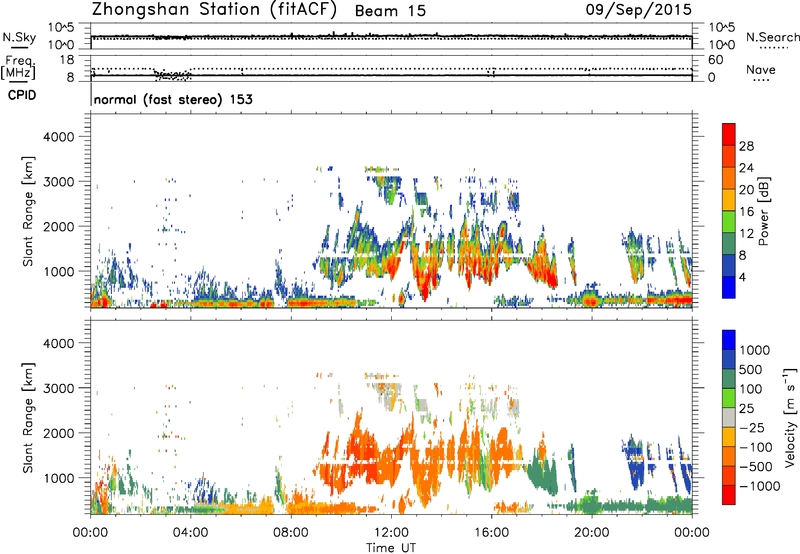This screenshot has width=800, height=554.
Task: Click the -500 tick on velocity colorbar
Action: click(758, 467)
